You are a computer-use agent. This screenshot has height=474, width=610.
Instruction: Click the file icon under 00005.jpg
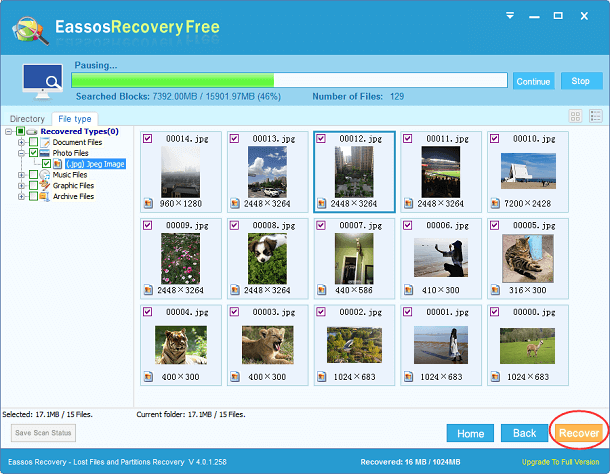pyautogui.click(x=495, y=290)
